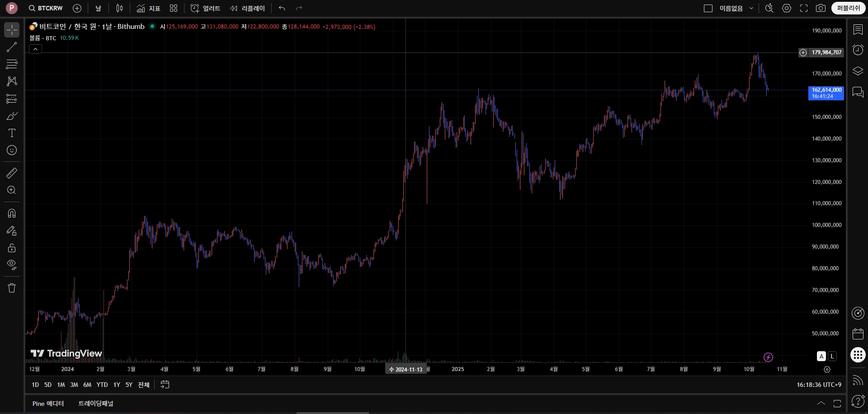Redo the chart action
This screenshot has width=868, height=414.
point(299,8)
